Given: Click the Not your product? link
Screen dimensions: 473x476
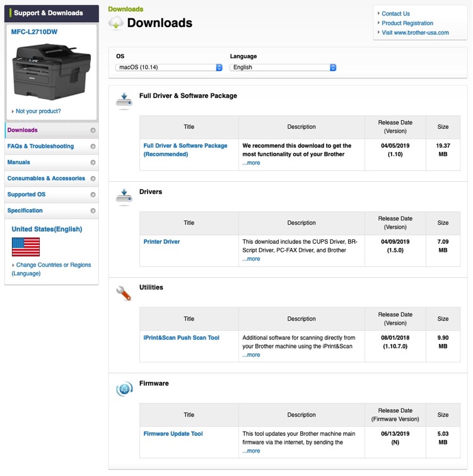Looking at the screenshot, I should [x=38, y=111].
